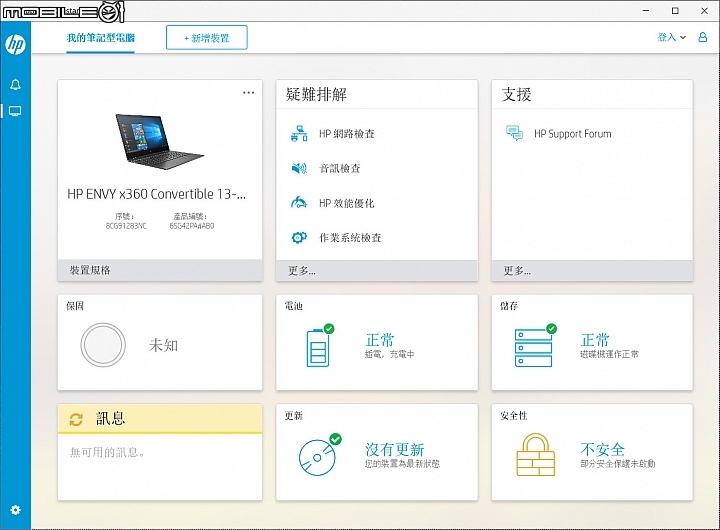Click the 未知 warranty status text
Viewport: 720px width, 530px height.
[x=163, y=345]
